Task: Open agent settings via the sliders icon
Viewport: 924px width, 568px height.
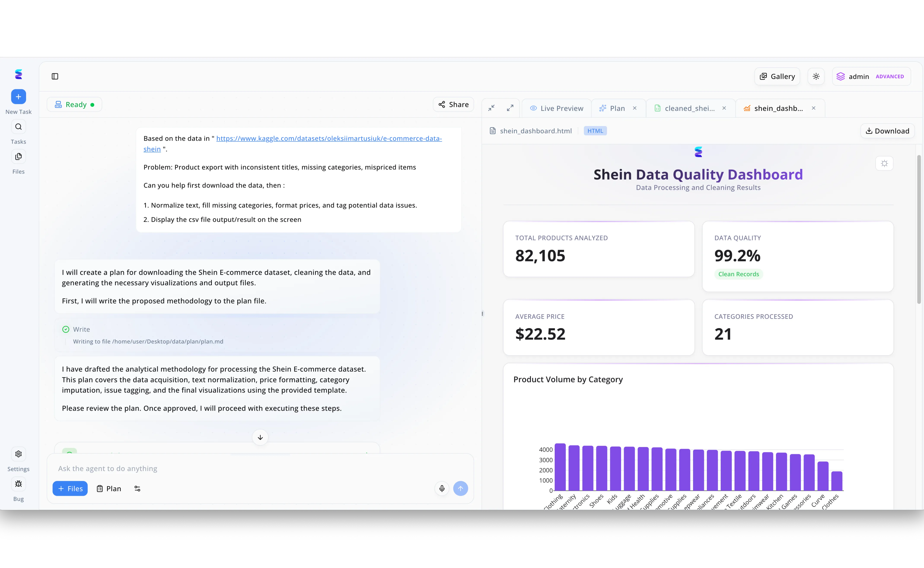Action: tap(137, 488)
